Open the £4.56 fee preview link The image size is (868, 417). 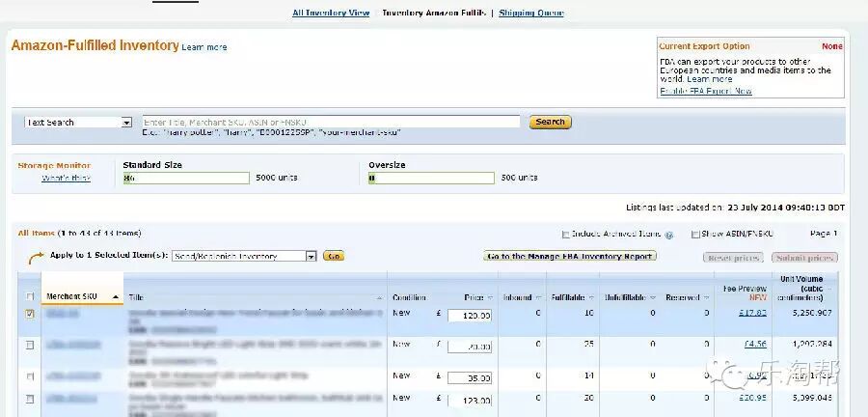click(x=755, y=345)
